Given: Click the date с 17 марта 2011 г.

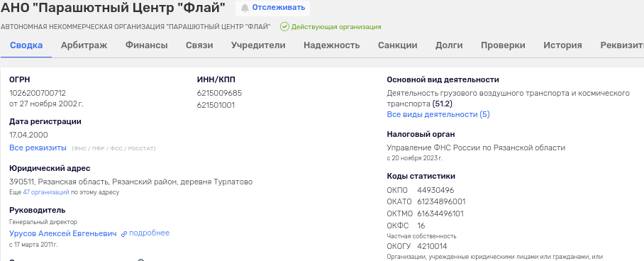Looking at the screenshot, I should click(33, 245).
